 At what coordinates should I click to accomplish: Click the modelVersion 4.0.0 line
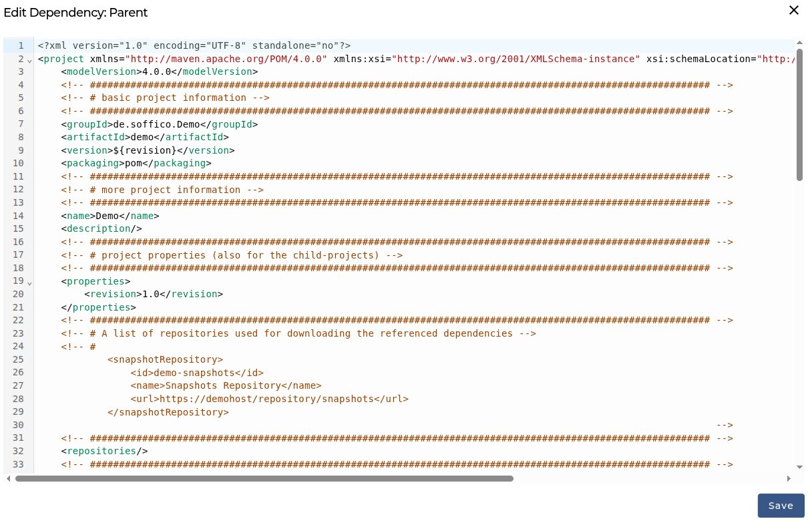pos(160,71)
